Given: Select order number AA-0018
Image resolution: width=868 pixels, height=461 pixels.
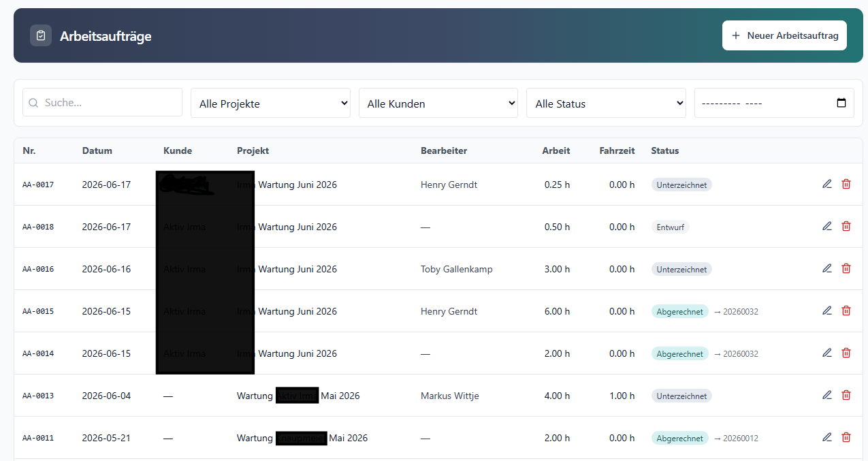Looking at the screenshot, I should point(38,227).
